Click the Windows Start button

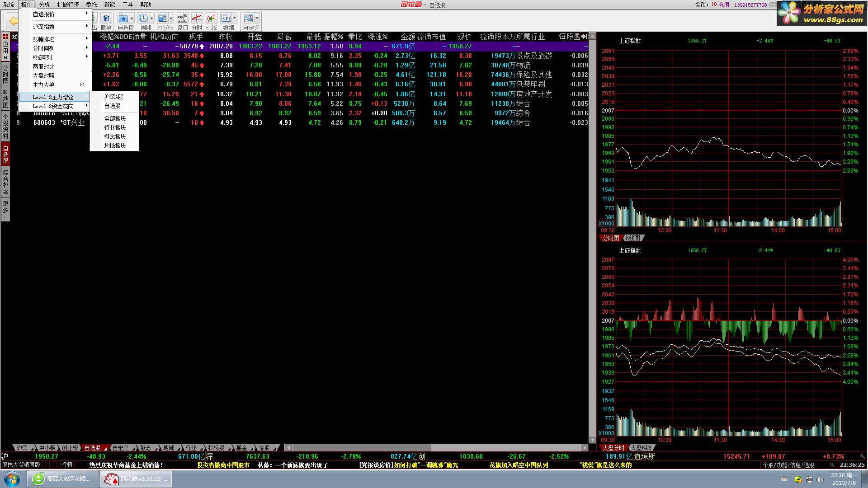(12, 479)
